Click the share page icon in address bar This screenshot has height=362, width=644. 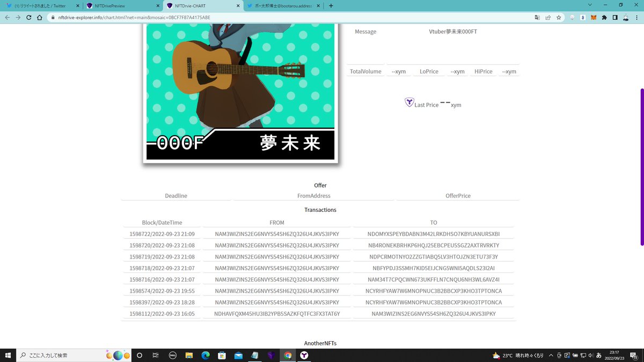coord(547,17)
